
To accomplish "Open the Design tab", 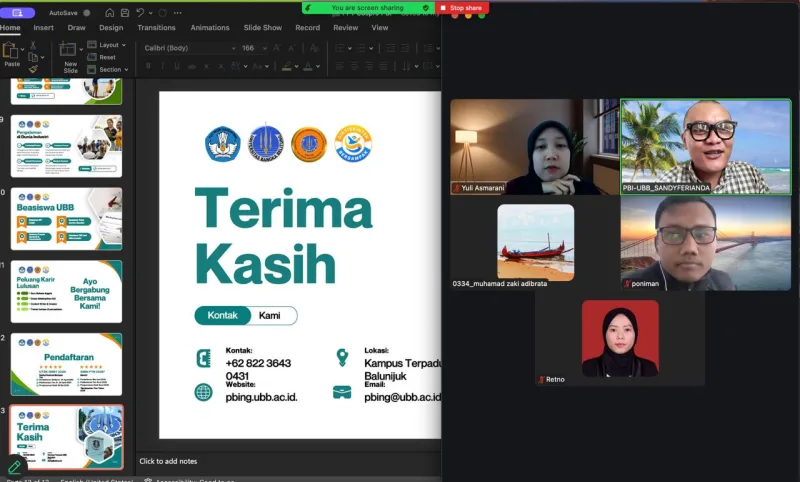I will tap(111, 28).
